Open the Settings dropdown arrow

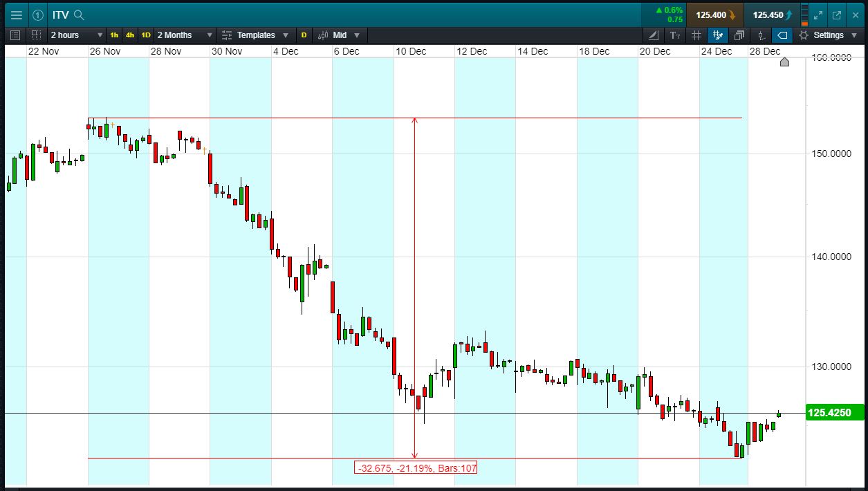point(855,35)
